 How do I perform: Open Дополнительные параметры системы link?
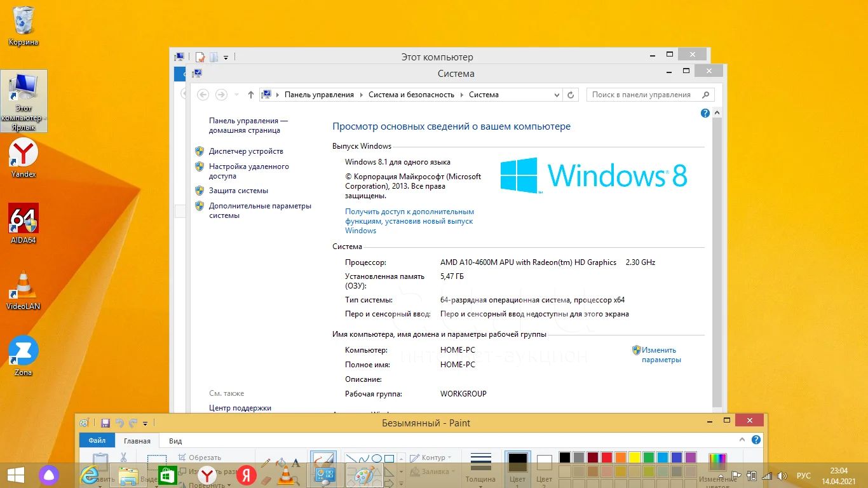click(260, 210)
